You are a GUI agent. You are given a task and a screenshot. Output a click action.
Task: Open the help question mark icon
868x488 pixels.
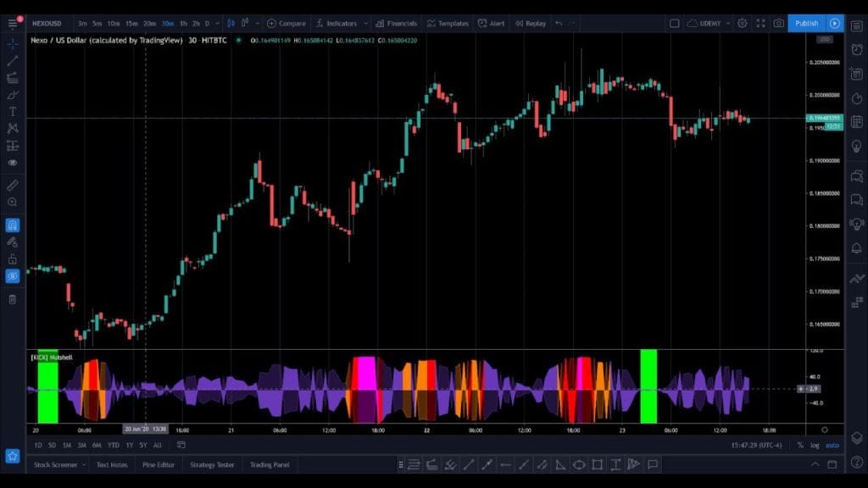coord(857,462)
